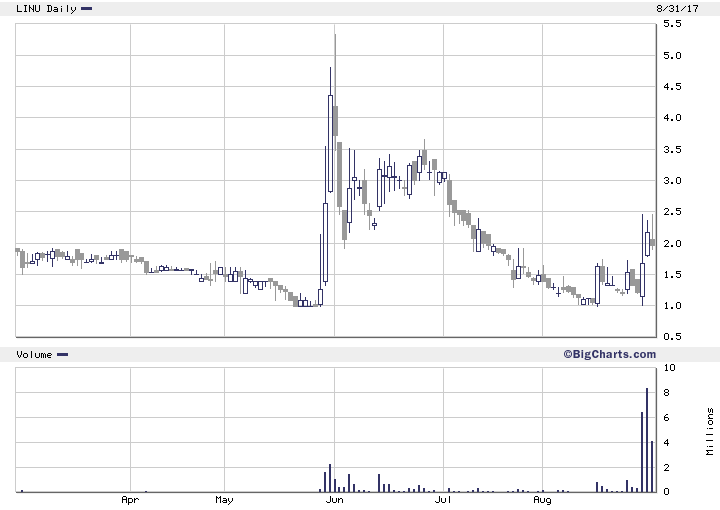This screenshot has width=720, height=510.
Task: Click the 10 volume axis value
Action: click(x=669, y=368)
